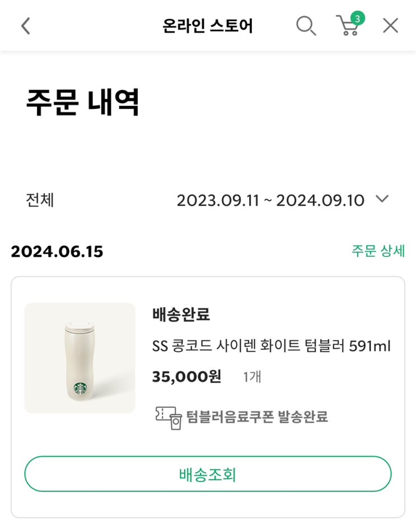The image size is (416, 532).
Task: Tap the 배송완료 status label
Action: (x=181, y=314)
